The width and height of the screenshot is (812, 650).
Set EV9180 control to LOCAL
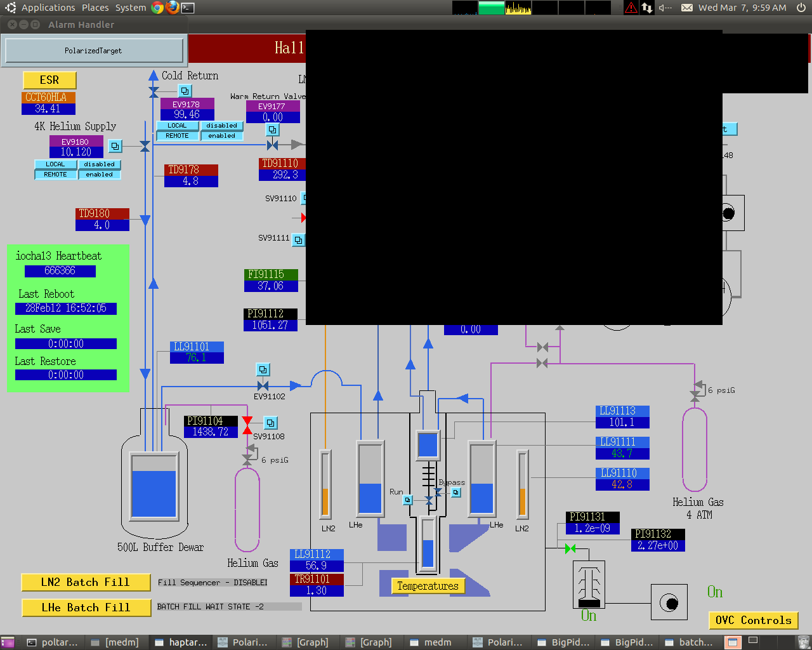55,164
